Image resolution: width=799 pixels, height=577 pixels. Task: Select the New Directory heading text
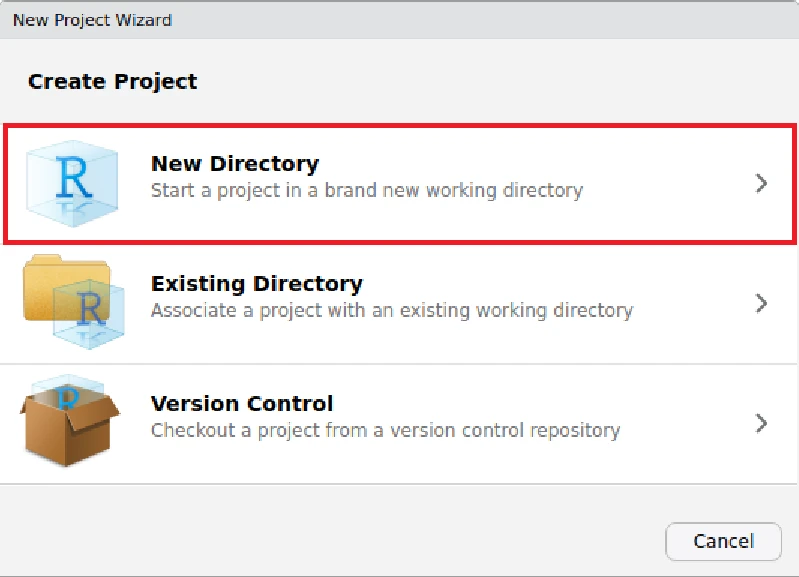(x=235, y=164)
